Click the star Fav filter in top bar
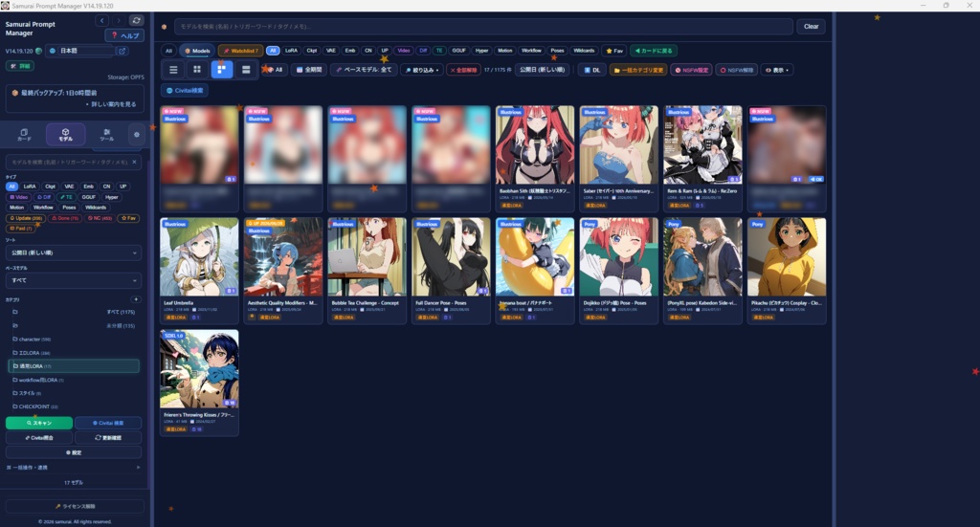This screenshot has width=980, height=527. [x=615, y=51]
